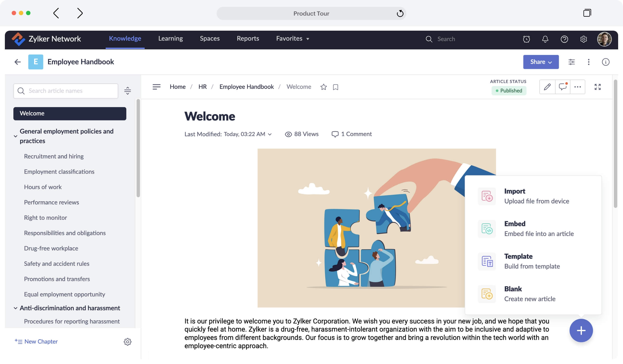The height and width of the screenshot is (364, 623).
Task: Star the Welcome article as favorite
Action: 323,87
